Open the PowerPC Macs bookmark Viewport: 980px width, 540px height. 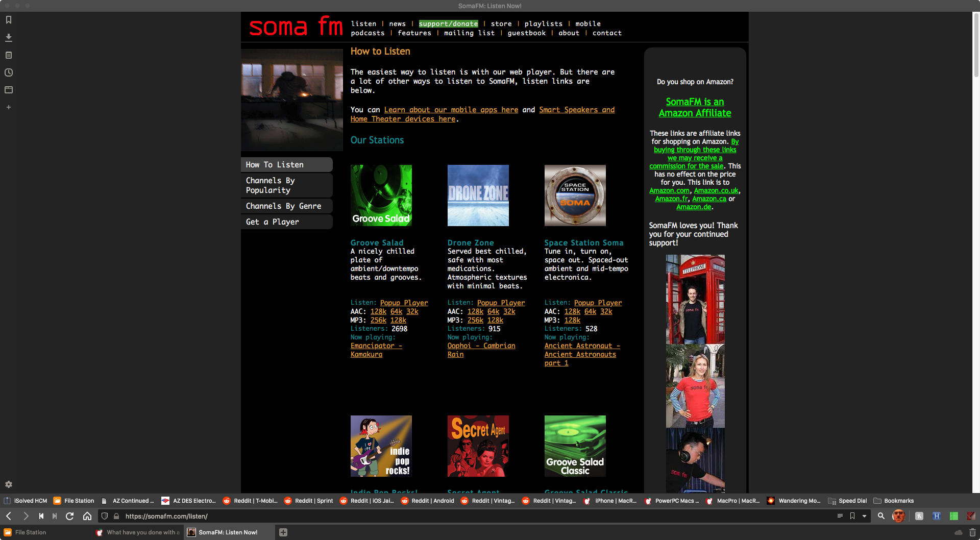[672, 501]
